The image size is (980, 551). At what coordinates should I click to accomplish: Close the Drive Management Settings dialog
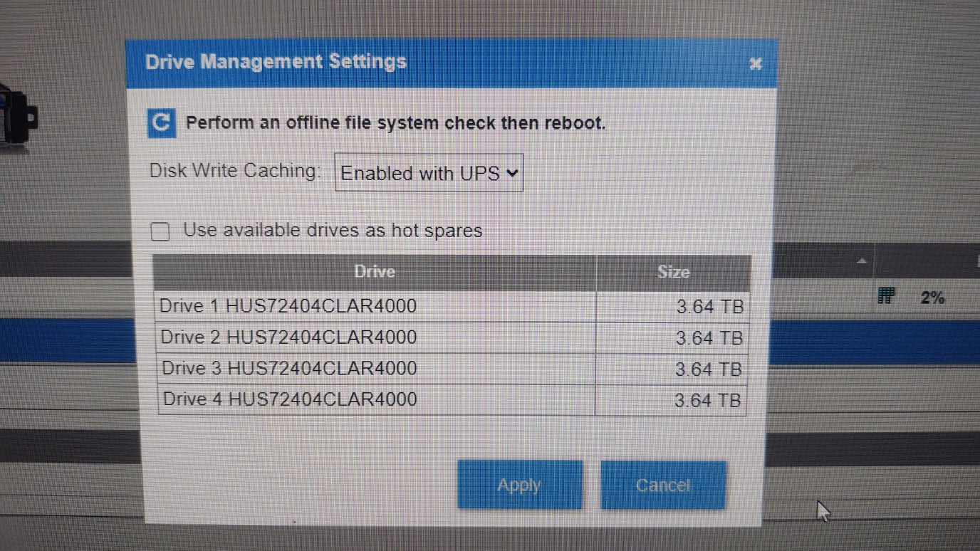coord(756,64)
